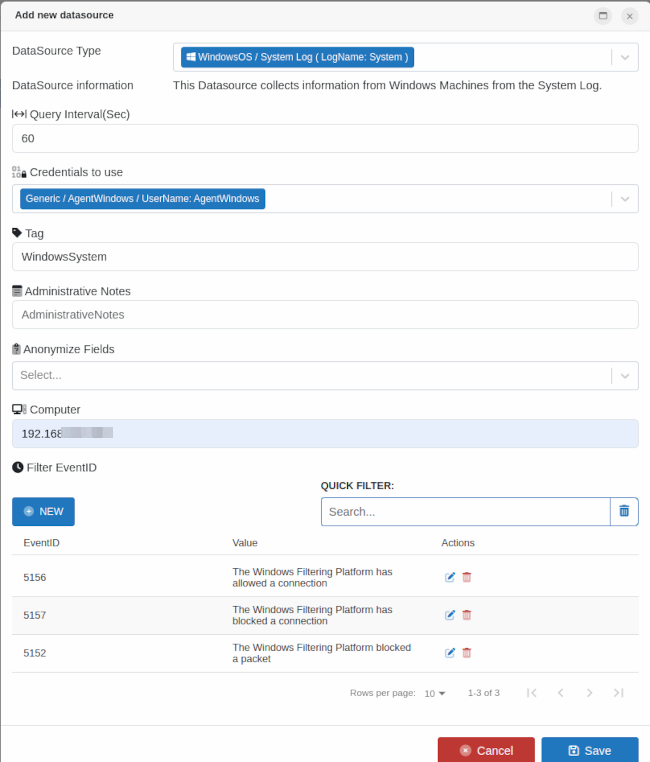
Task: Edit the 5157 EventID filter row
Action: pos(450,615)
